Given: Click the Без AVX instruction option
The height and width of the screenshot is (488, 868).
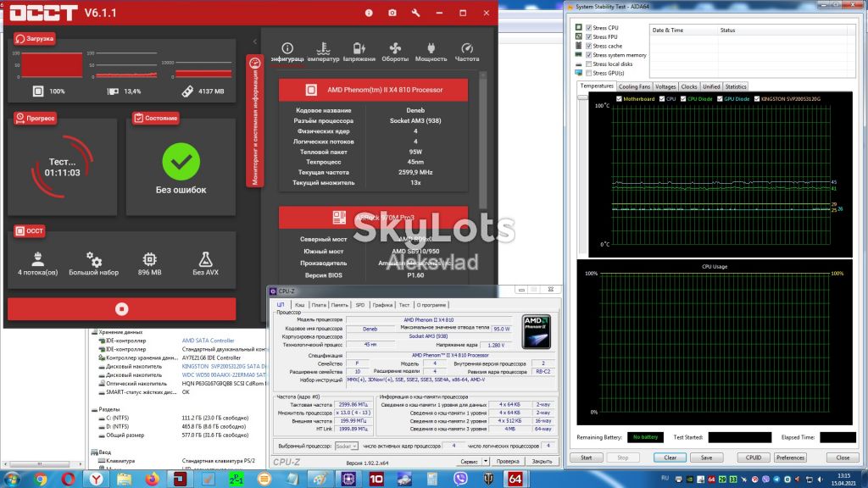Looking at the screenshot, I should coord(205,263).
